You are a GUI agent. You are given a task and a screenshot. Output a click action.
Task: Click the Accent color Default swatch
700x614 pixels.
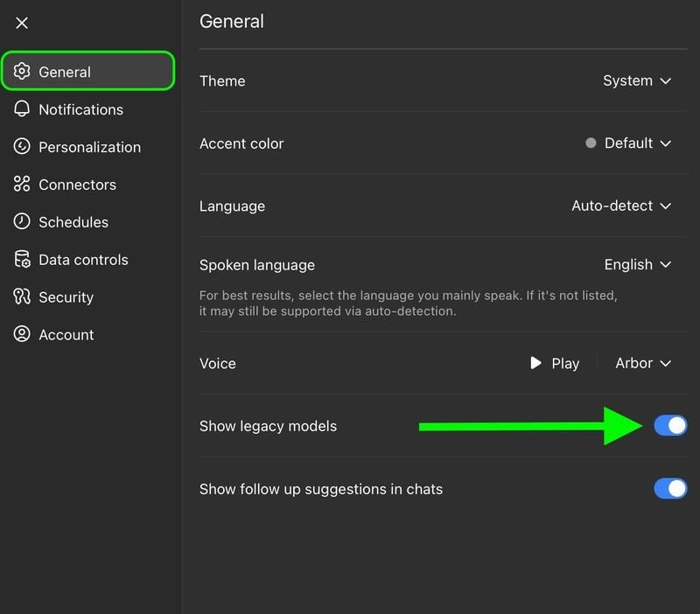click(x=591, y=143)
